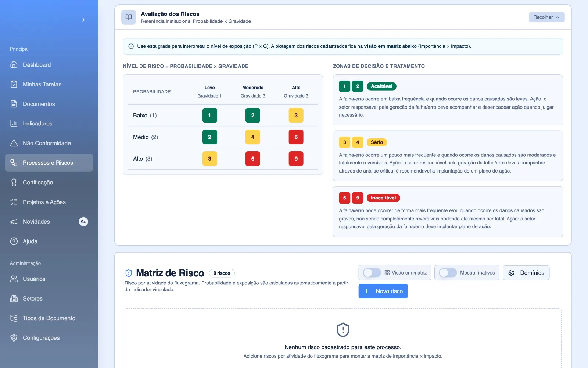Toggle the Mostrar inativos switch
Screen dimensions: 588x368
tap(448, 273)
